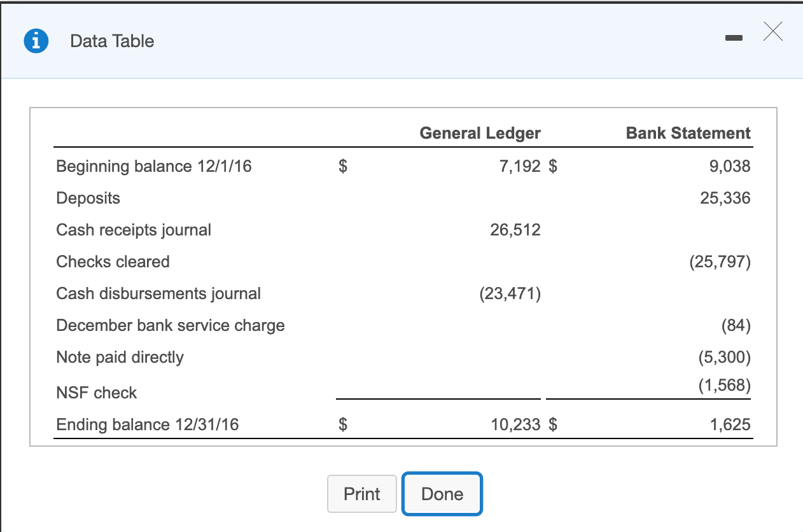The image size is (803, 532).
Task: Select the Bank Statement column header
Action: [688, 133]
